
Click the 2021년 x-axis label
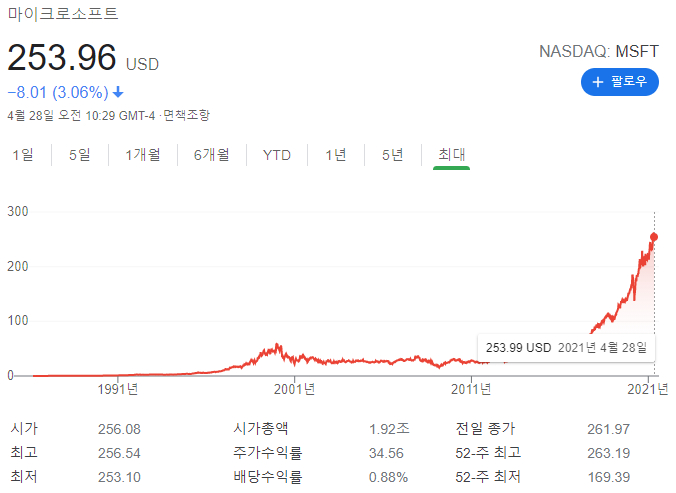pos(648,389)
